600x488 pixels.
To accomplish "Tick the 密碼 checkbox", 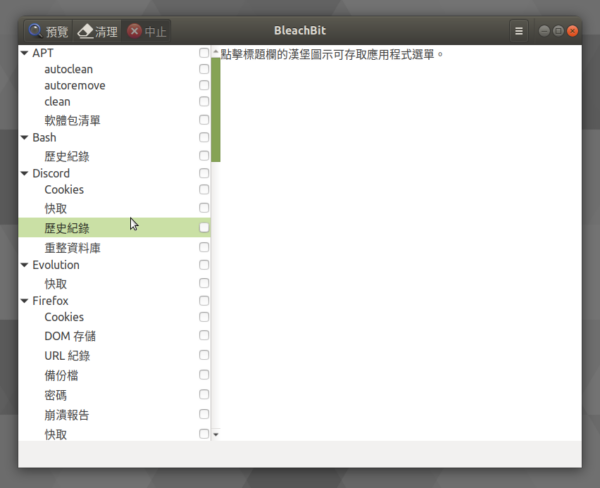I will (x=204, y=395).
